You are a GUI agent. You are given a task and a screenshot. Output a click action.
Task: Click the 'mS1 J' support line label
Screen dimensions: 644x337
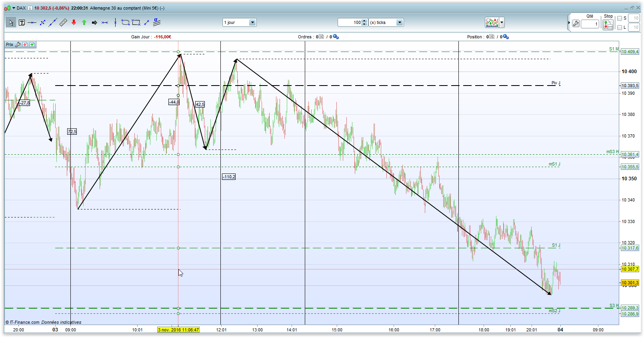(554, 164)
